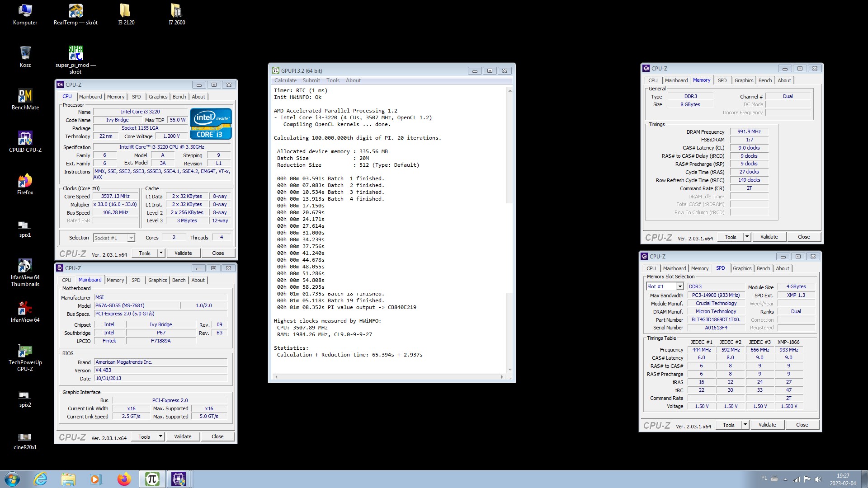The image size is (868, 488).
Task: Switch to the CPU-Z taskbar button
Action: (179, 479)
